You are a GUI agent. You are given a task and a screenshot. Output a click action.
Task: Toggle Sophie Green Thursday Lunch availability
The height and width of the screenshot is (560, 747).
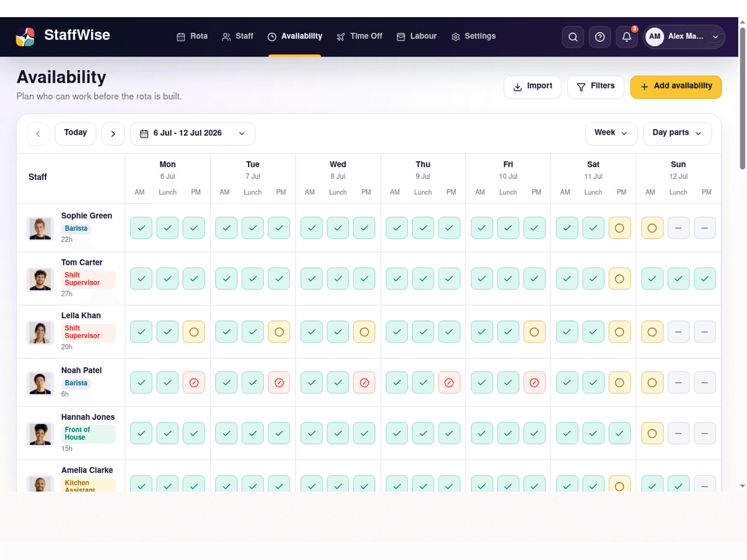click(x=423, y=228)
